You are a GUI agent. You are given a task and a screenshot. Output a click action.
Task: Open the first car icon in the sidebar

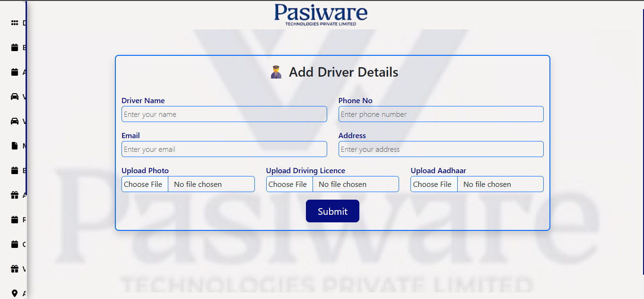(14, 97)
